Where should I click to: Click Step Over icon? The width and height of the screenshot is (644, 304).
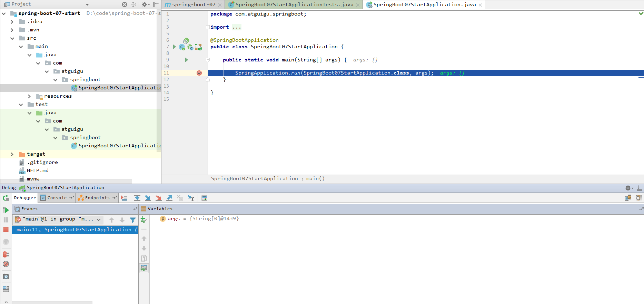tap(137, 198)
